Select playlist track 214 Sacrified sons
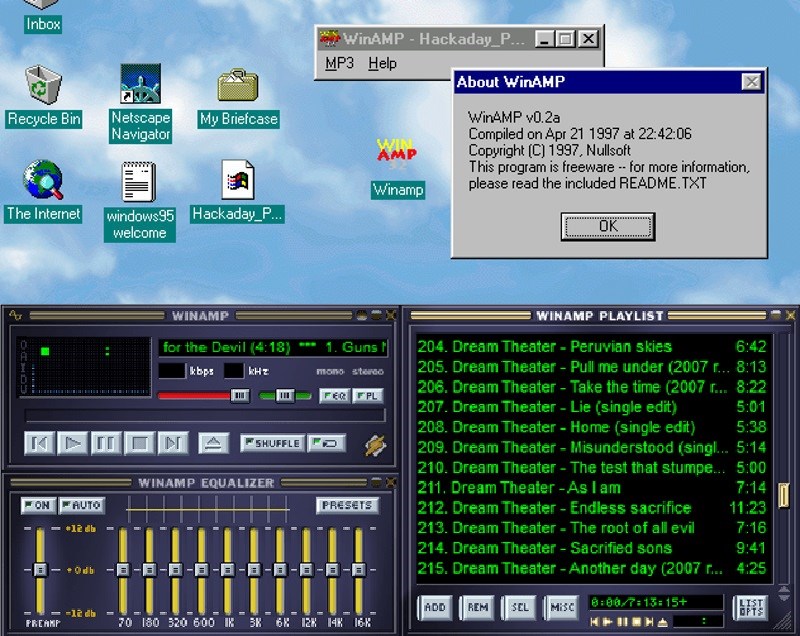The width and height of the screenshot is (800, 636). tap(592, 548)
